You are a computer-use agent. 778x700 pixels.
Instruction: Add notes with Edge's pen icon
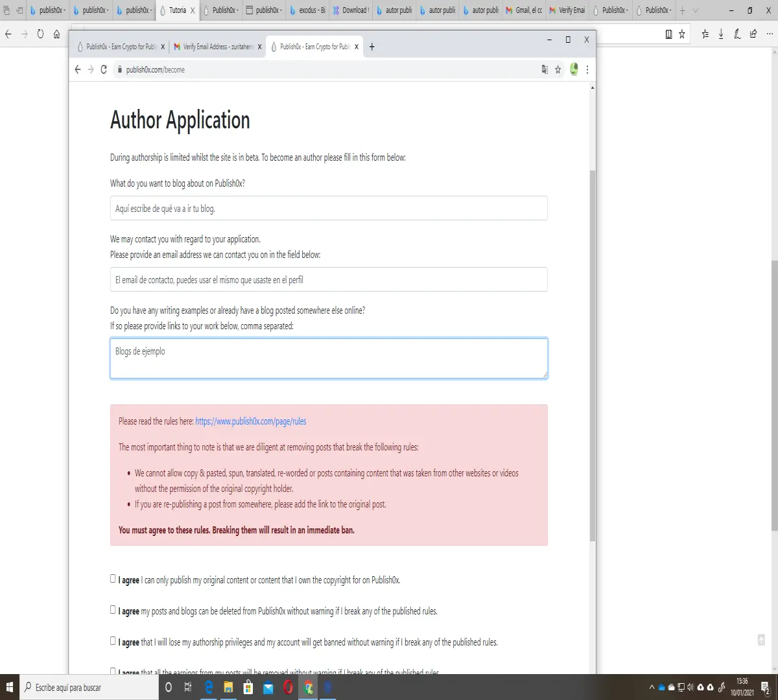click(x=737, y=34)
